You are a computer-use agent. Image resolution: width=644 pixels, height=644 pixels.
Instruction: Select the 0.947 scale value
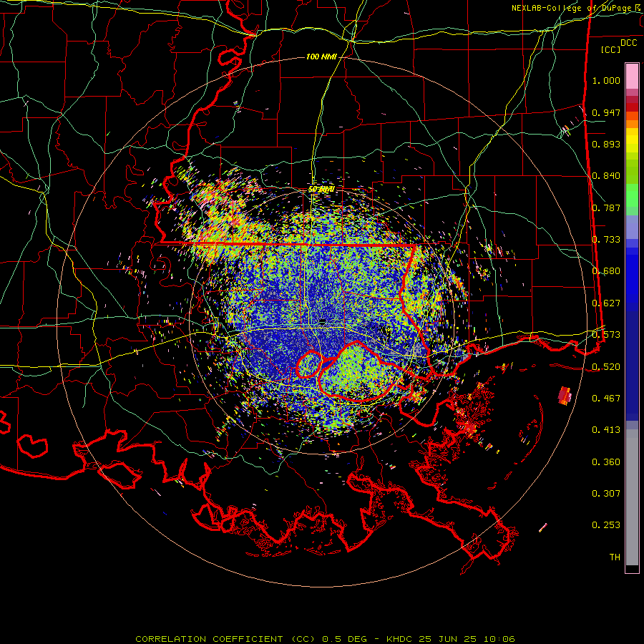pos(606,112)
